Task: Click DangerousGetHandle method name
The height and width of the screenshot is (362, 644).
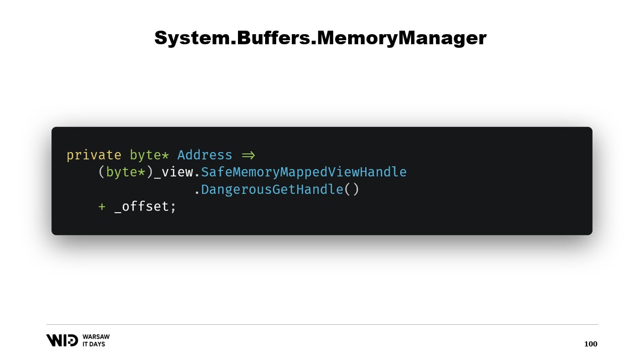Action: pos(272,190)
